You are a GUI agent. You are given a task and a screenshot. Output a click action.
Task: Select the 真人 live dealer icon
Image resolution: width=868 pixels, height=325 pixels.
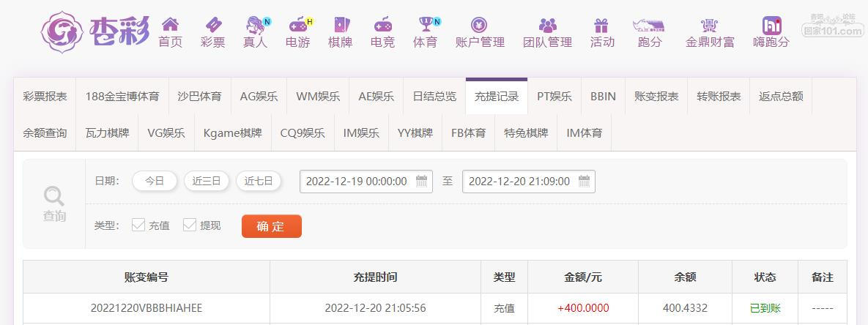pyautogui.click(x=255, y=25)
